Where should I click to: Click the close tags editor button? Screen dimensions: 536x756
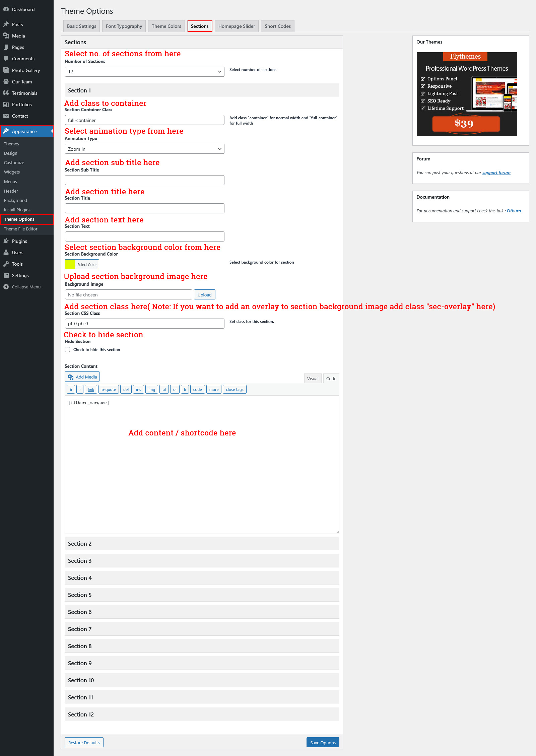pyautogui.click(x=234, y=390)
